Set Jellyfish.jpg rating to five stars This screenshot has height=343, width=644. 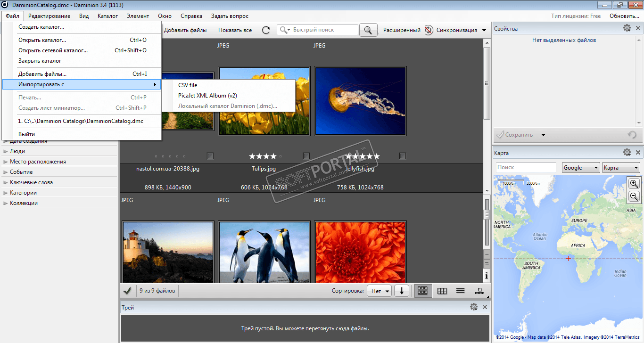tap(376, 156)
